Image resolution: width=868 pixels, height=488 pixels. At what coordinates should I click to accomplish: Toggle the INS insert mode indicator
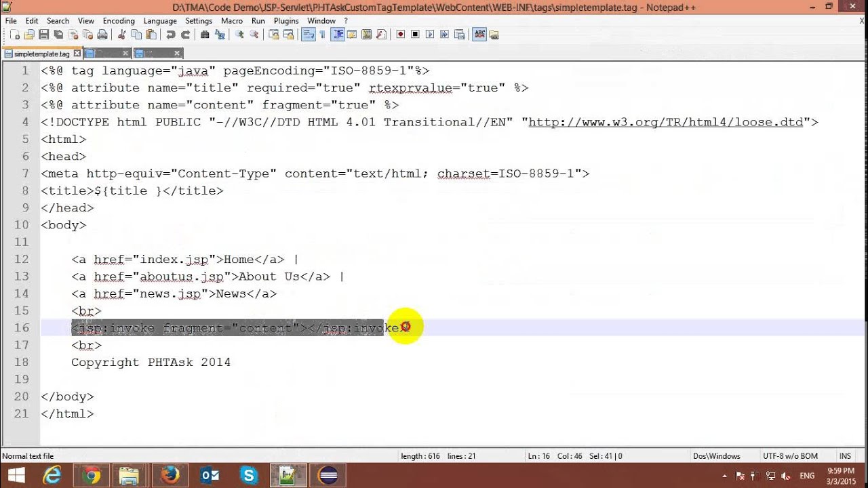[x=845, y=456]
